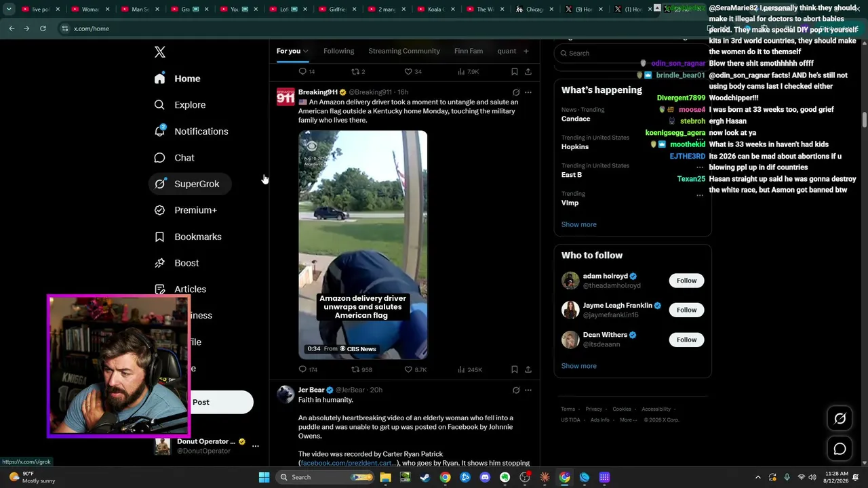Open File Explorer from taskbar
This screenshot has width=868, height=488.
pyautogui.click(x=385, y=477)
